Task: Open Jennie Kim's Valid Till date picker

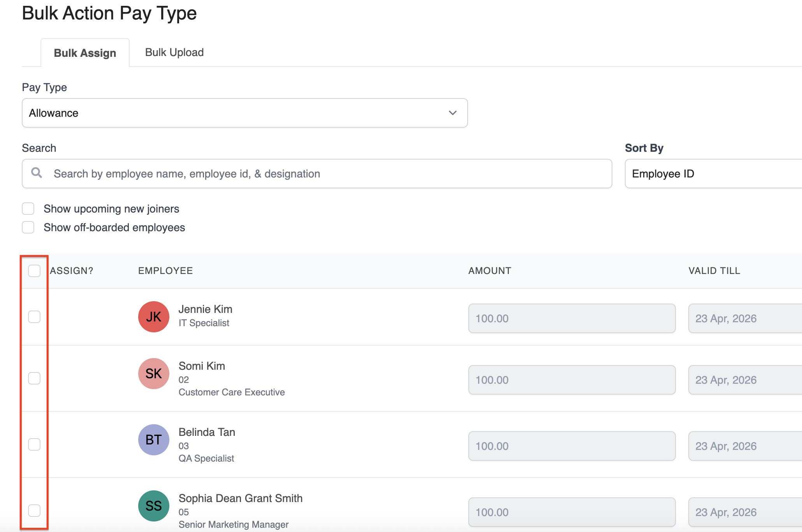Action: [x=744, y=318]
